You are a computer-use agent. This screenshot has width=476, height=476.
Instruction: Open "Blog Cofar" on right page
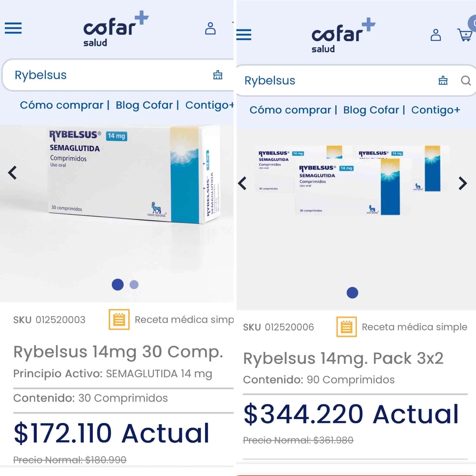click(371, 110)
